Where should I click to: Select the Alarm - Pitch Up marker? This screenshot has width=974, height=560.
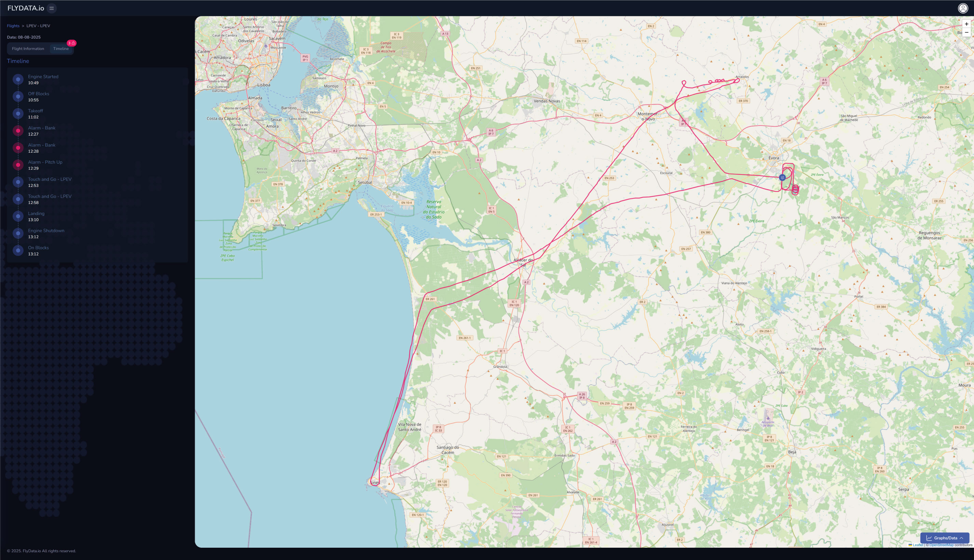pos(18,165)
